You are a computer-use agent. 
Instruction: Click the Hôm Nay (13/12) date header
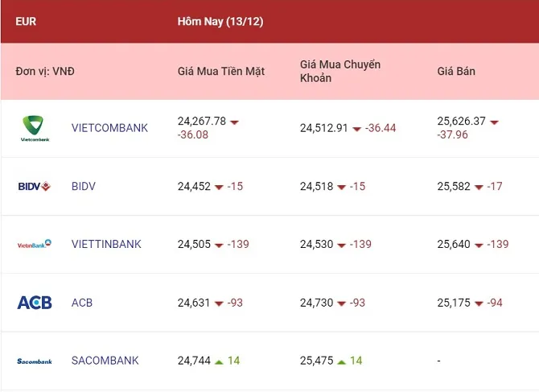click(220, 22)
